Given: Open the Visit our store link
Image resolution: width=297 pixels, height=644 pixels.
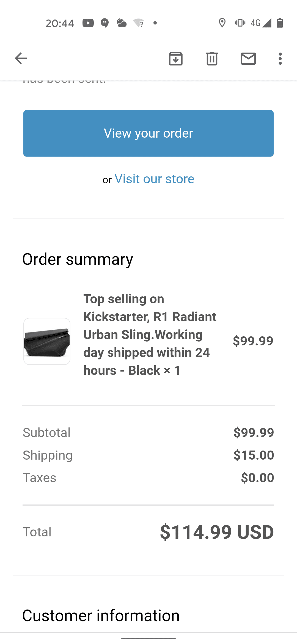Looking at the screenshot, I should click(154, 179).
